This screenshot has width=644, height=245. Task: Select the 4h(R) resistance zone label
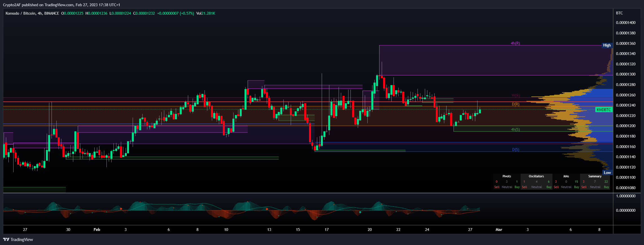point(515,43)
